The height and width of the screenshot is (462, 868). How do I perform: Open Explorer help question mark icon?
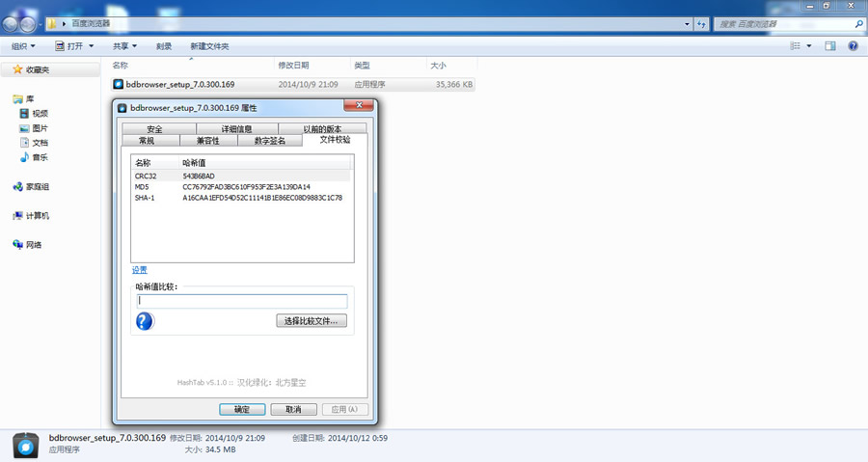click(854, 46)
